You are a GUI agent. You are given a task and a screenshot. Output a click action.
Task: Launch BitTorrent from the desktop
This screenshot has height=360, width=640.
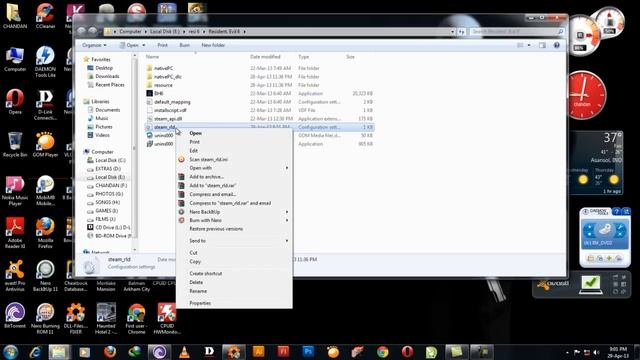tap(15, 315)
